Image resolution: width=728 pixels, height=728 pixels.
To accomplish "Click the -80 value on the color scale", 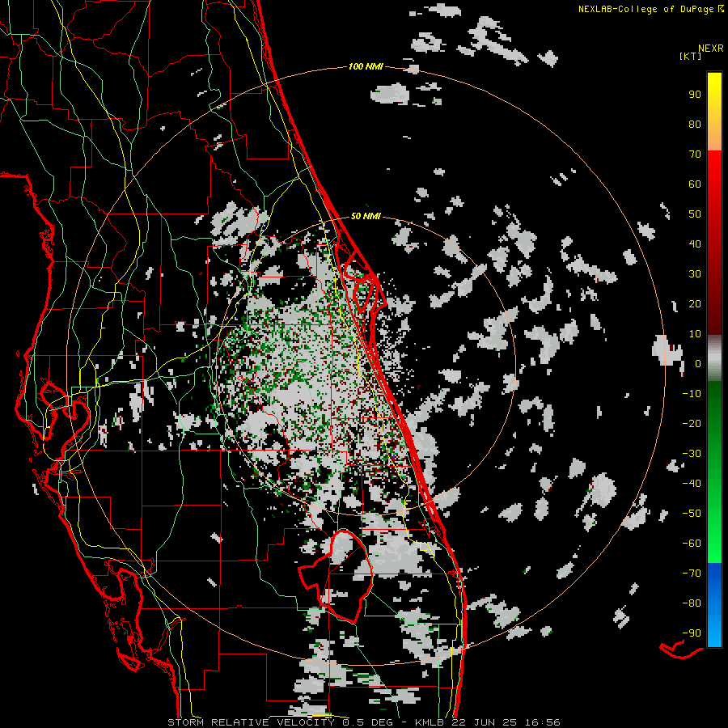I will pyautogui.click(x=692, y=603).
